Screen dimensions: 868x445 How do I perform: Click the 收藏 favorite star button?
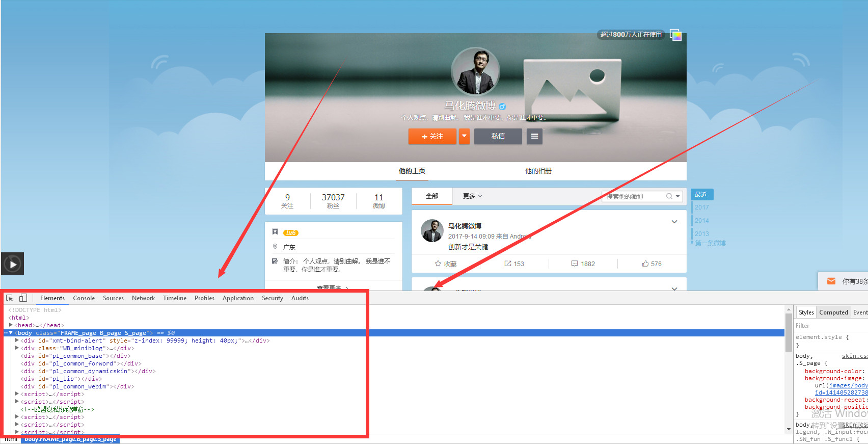446,264
